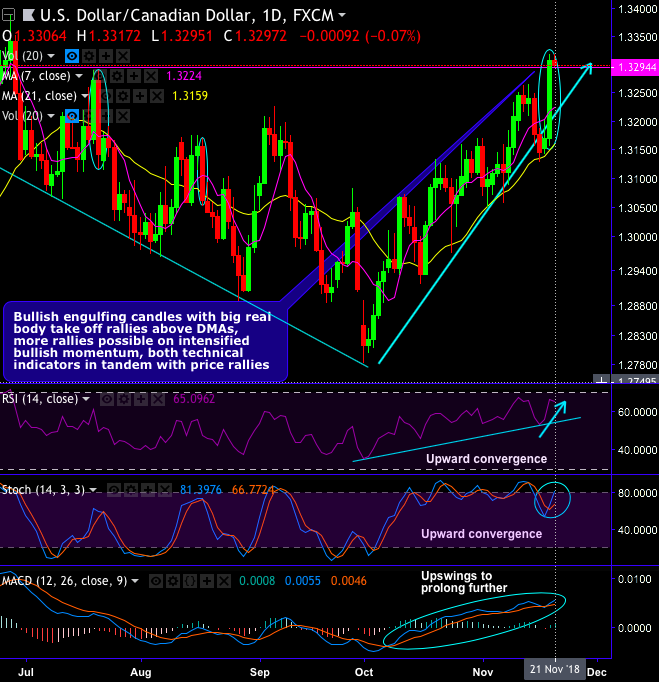This screenshot has width=659, height=682.
Task: Expand the MA (7, close) dropdown arrow
Action: pyautogui.click(x=79, y=76)
